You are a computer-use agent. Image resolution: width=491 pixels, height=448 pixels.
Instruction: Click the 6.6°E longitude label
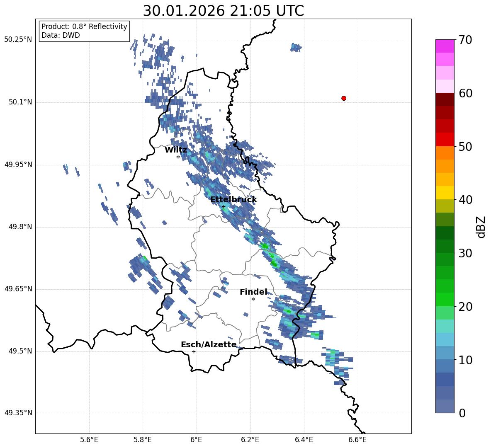click(357, 440)
